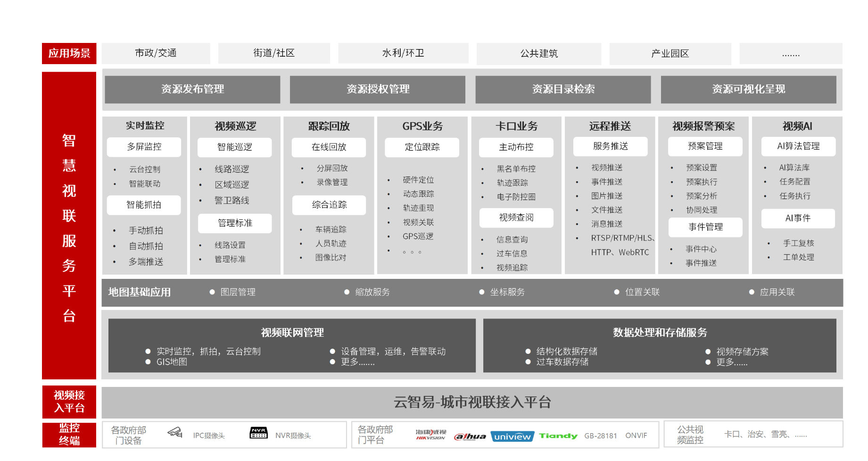This screenshot has width=868, height=461.
Task: Click the Tiandy green logo
Action: click(558, 436)
